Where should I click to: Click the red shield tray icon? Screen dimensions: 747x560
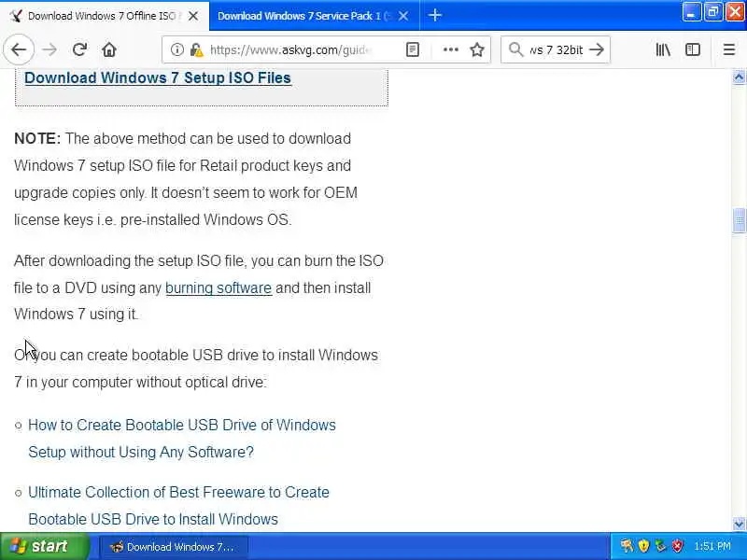point(678,546)
